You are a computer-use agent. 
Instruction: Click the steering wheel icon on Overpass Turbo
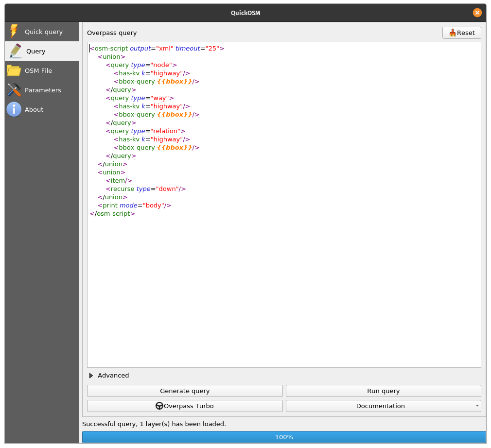(x=159, y=406)
